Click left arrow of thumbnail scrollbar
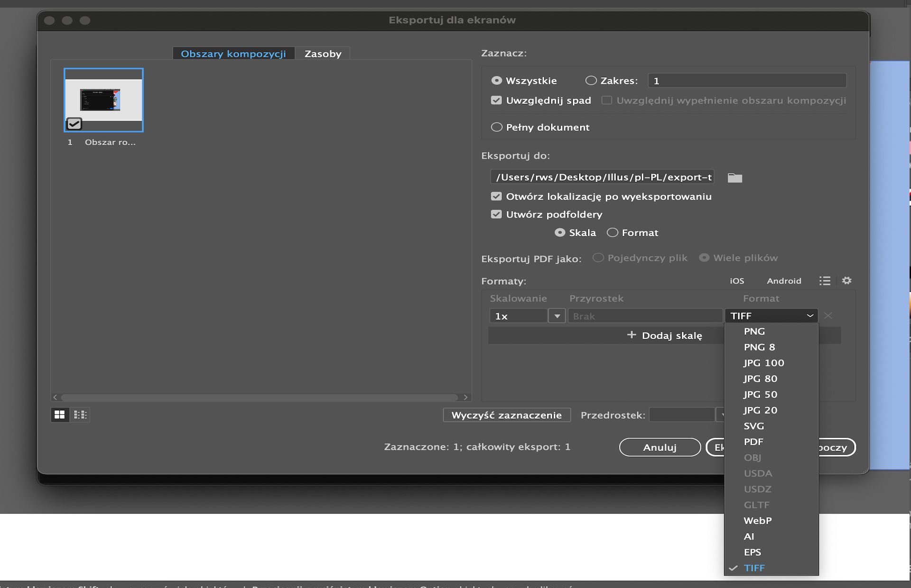 tap(55, 397)
